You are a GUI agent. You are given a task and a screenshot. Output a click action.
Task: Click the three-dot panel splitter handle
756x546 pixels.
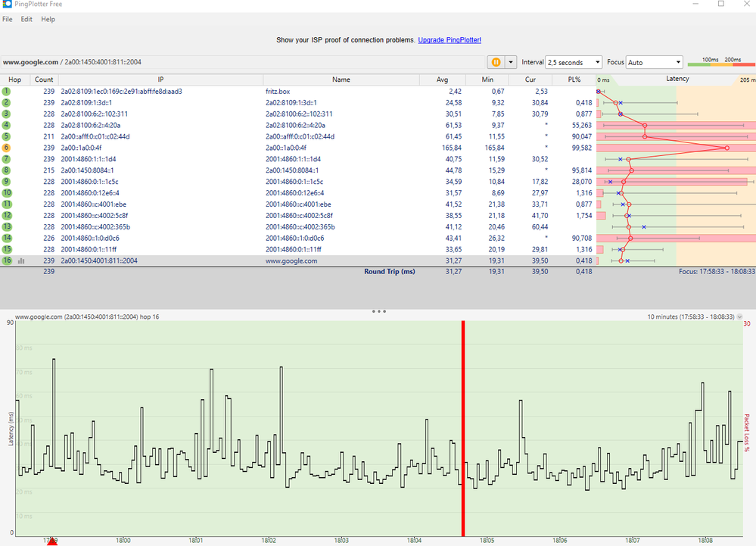click(379, 311)
